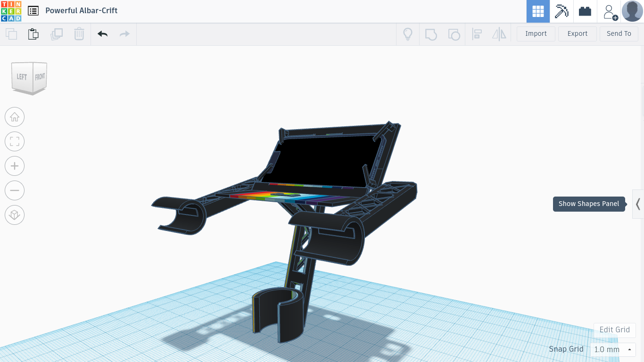Screen dimensions: 644x362
Task: Click the LEFT face of view cube
Action: [22, 77]
